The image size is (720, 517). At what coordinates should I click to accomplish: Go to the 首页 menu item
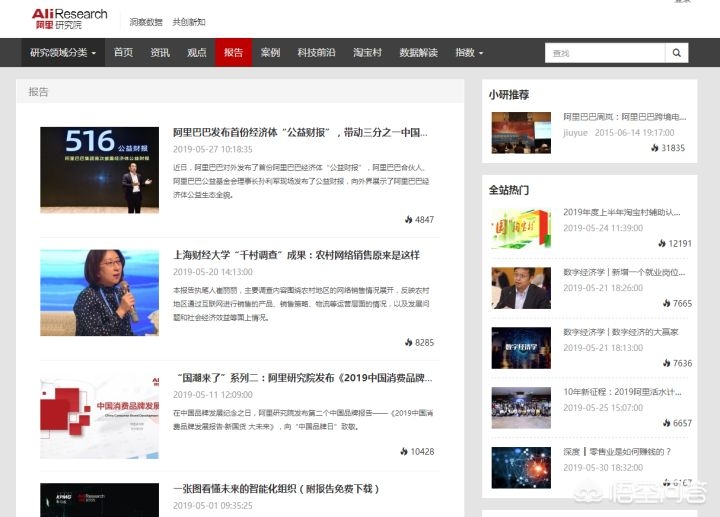pos(123,53)
